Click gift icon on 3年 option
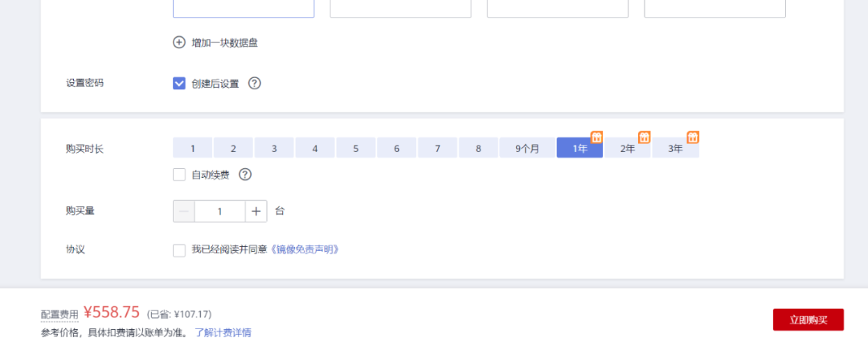The height and width of the screenshot is (346, 868). tap(693, 137)
